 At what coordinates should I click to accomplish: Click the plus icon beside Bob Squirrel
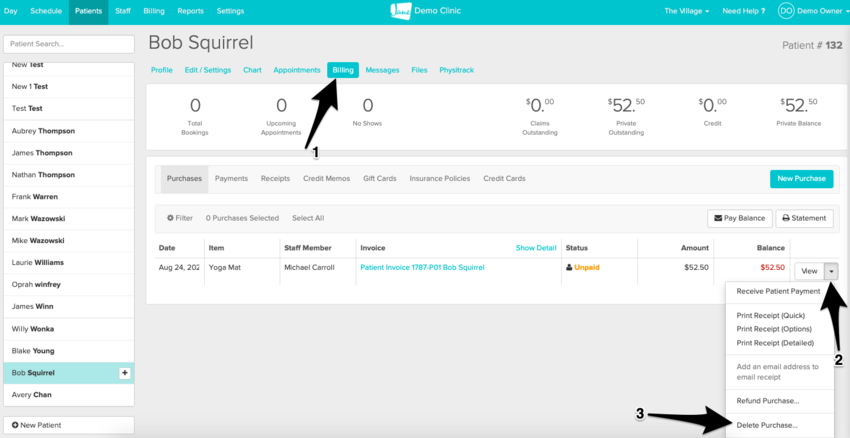pos(125,373)
